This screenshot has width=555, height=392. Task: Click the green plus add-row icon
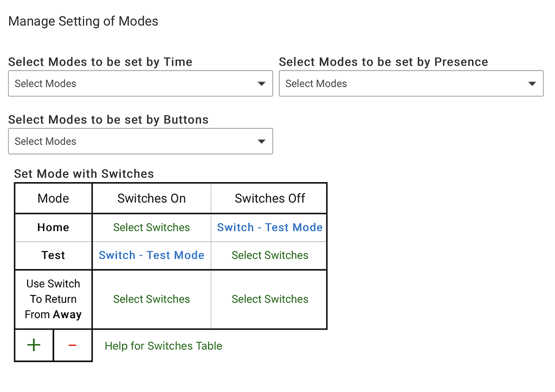click(x=34, y=345)
